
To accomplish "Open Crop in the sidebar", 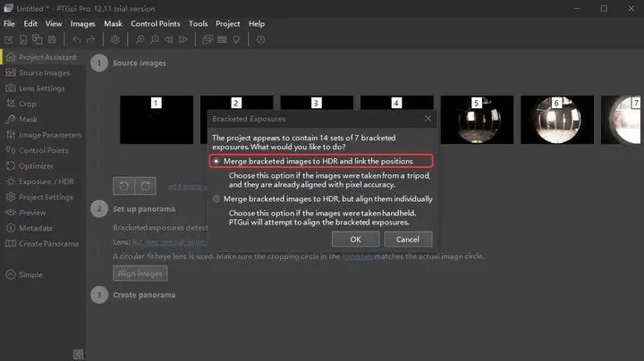I will 43,104.
